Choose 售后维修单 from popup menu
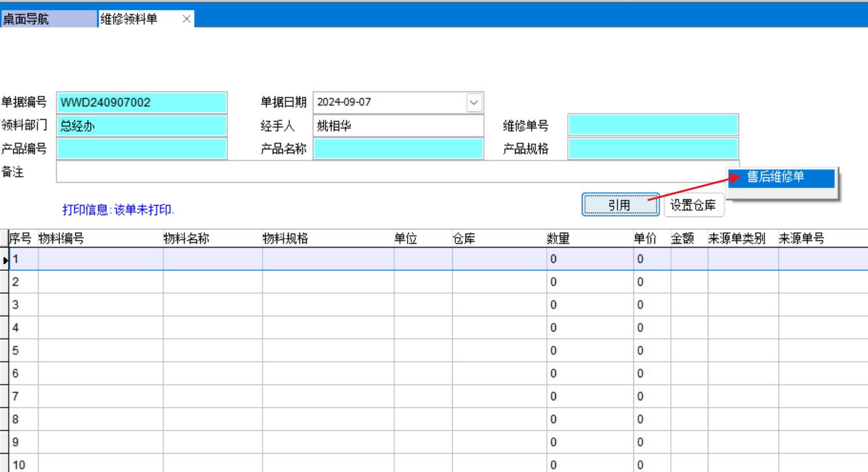 (781, 178)
